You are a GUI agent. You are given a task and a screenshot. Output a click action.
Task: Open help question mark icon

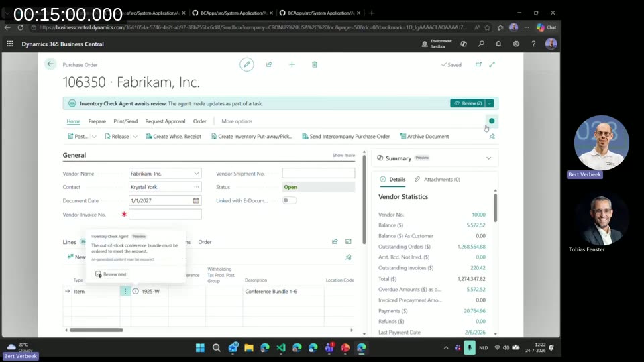[533, 44]
